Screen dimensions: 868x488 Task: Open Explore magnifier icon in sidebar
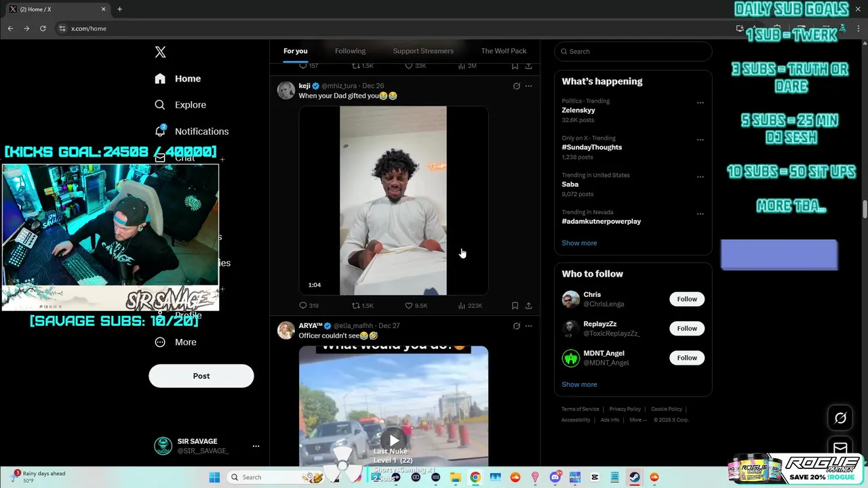tap(160, 105)
